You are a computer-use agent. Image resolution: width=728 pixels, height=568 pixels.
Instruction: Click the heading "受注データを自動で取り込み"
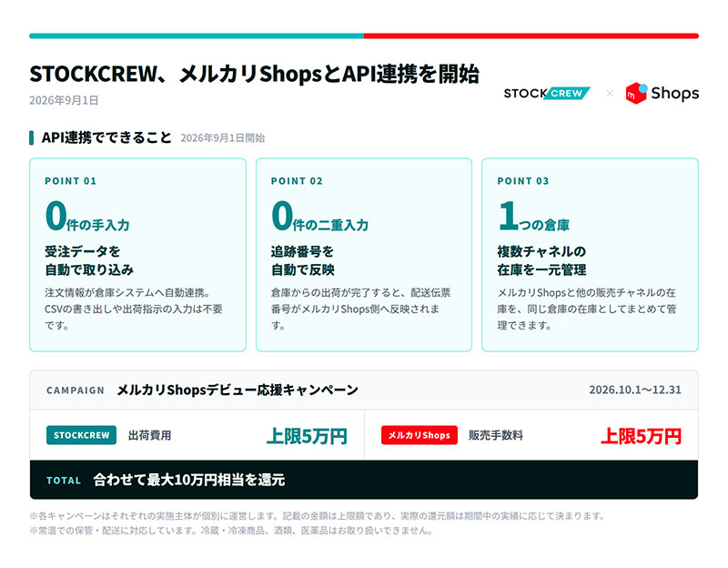point(89,260)
